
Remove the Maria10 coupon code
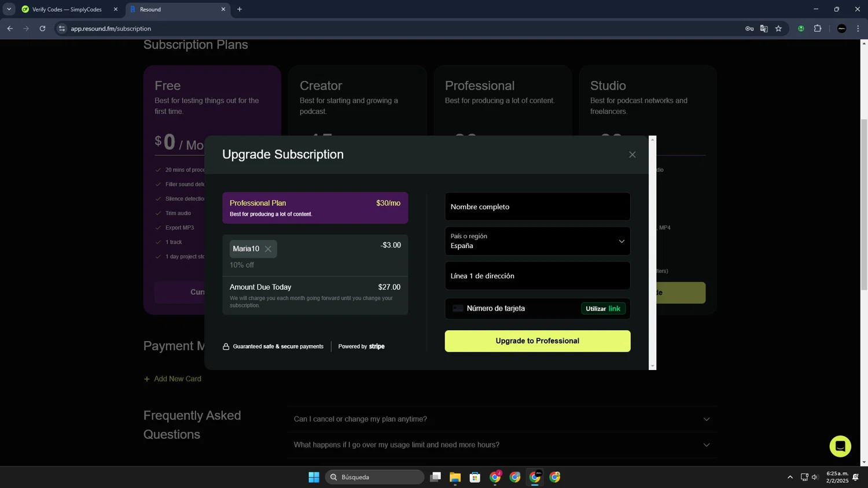(x=268, y=249)
